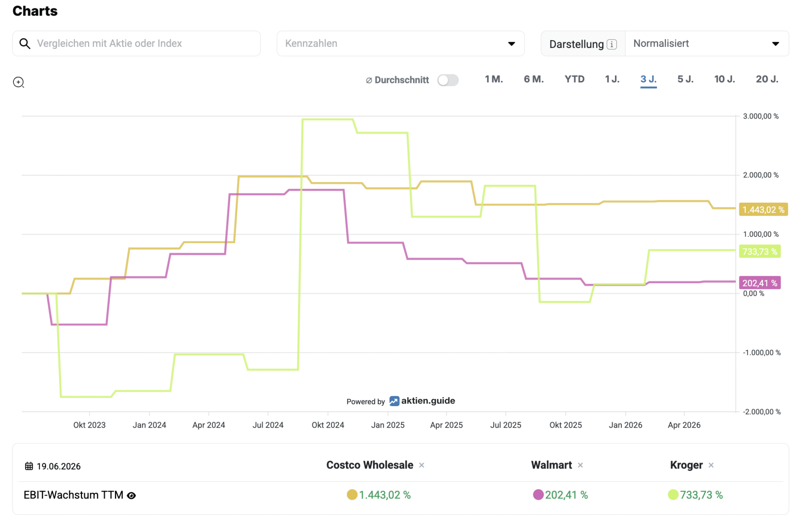The width and height of the screenshot is (812, 520).
Task: Select the 6 M. time range
Action: [x=534, y=79]
